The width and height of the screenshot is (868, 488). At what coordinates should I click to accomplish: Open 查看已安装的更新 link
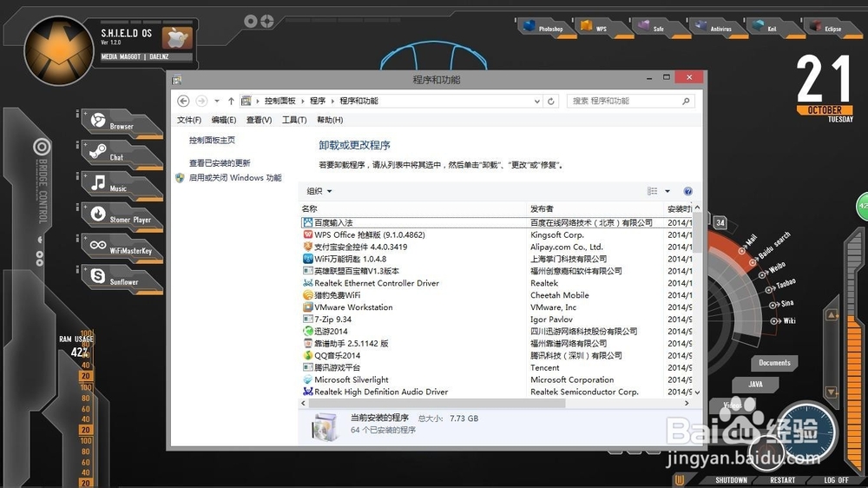coord(220,163)
